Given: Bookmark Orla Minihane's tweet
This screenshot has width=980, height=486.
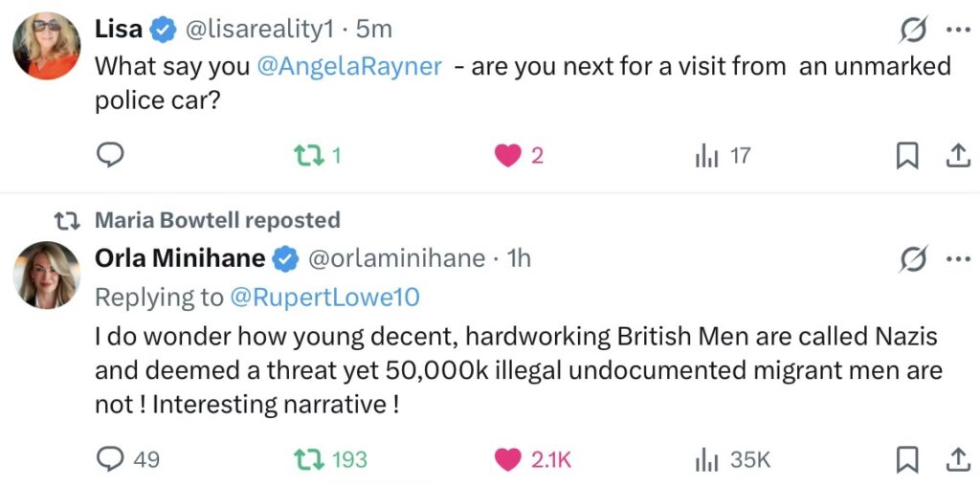Looking at the screenshot, I should coord(906,460).
